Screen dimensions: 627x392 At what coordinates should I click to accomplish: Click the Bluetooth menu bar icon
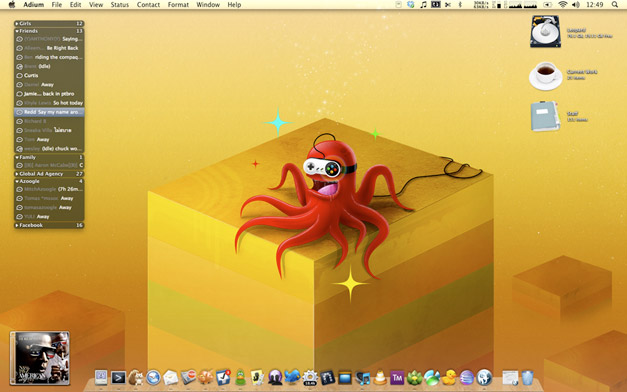460,4
